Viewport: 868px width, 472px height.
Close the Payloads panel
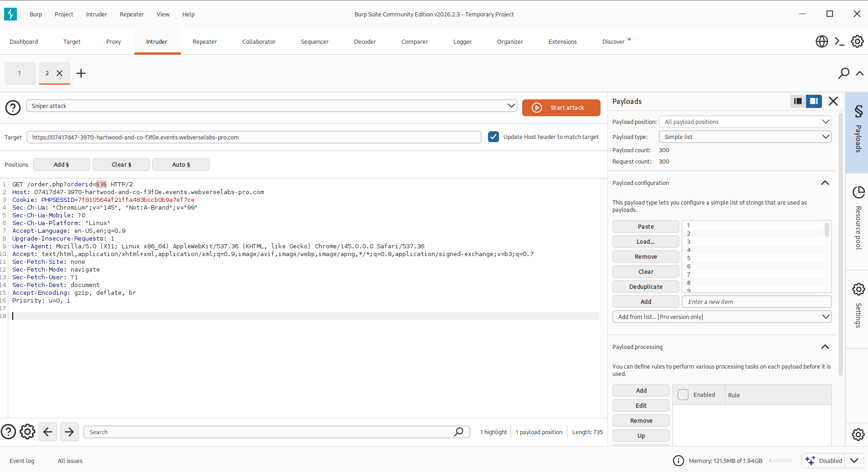coord(833,101)
